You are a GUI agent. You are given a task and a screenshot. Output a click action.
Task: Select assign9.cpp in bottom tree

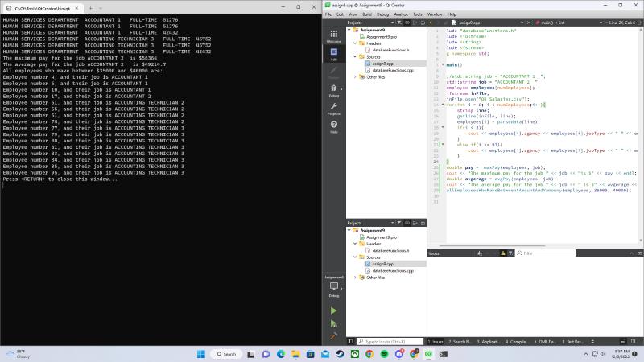click(x=383, y=264)
